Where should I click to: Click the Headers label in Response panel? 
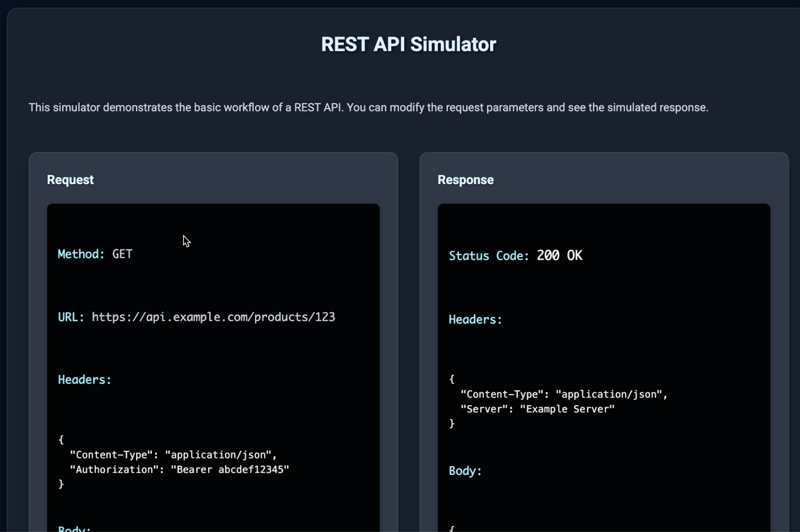coord(474,320)
